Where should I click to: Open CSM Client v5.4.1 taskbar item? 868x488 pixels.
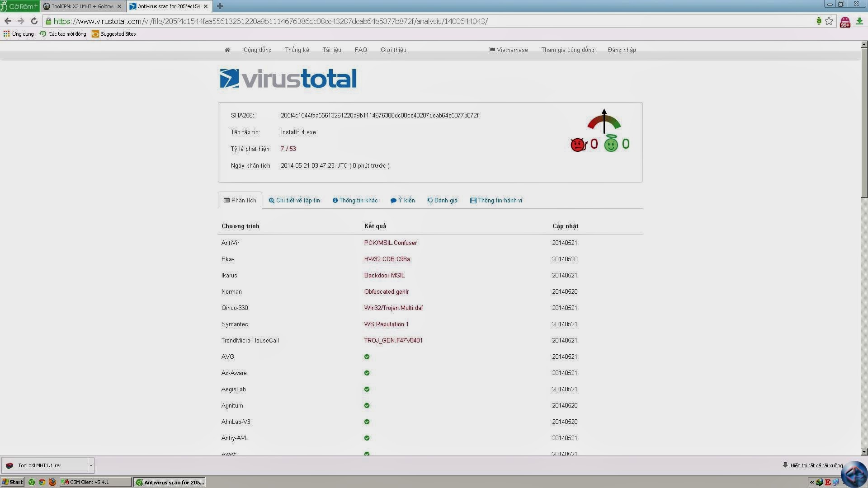96,482
